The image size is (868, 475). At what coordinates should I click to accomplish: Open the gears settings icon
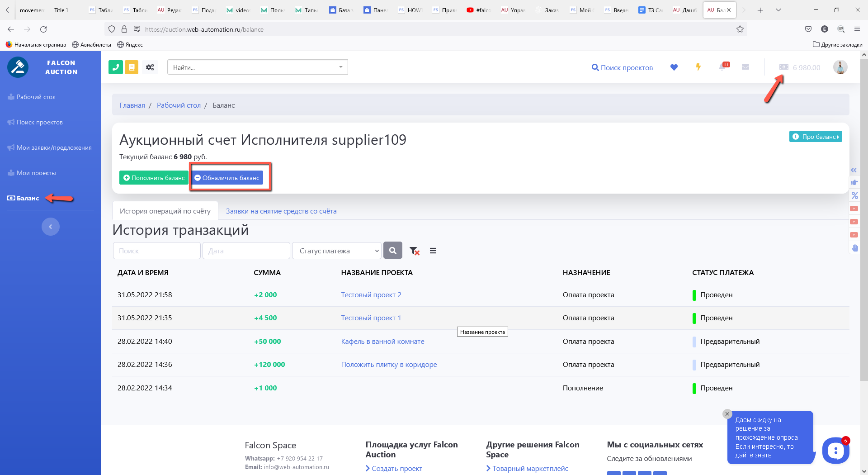point(150,67)
